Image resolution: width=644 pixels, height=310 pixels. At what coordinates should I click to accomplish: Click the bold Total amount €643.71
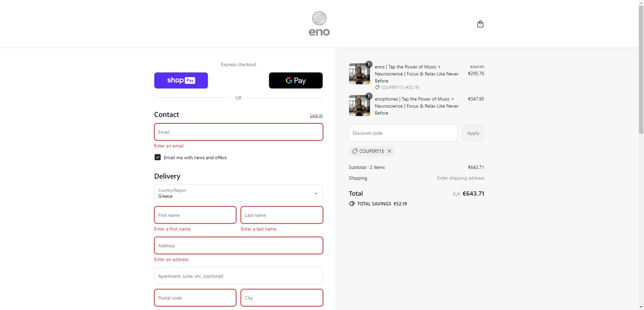474,194
